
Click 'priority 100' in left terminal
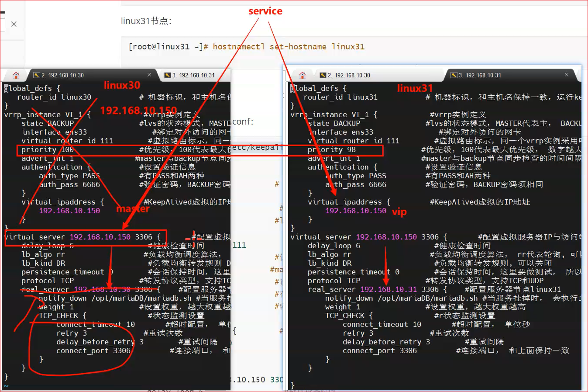click(48, 149)
